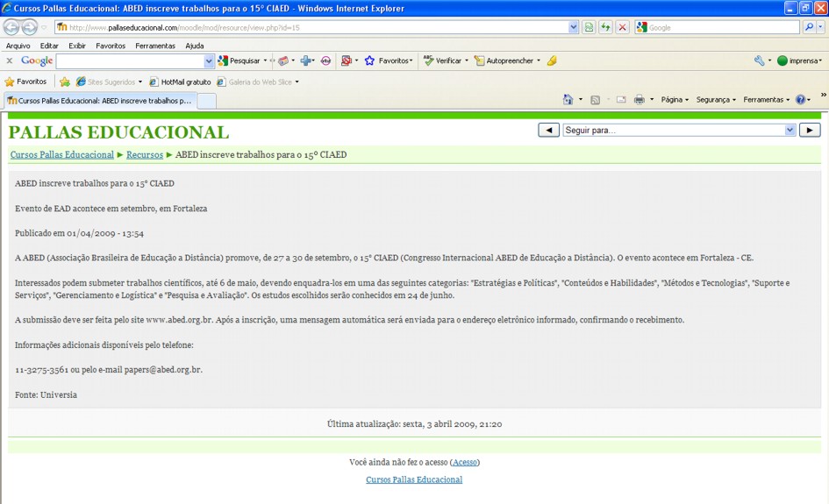Click the Read Mail envelope icon
The height and width of the screenshot is (504, 829).
tap(621, 99)
